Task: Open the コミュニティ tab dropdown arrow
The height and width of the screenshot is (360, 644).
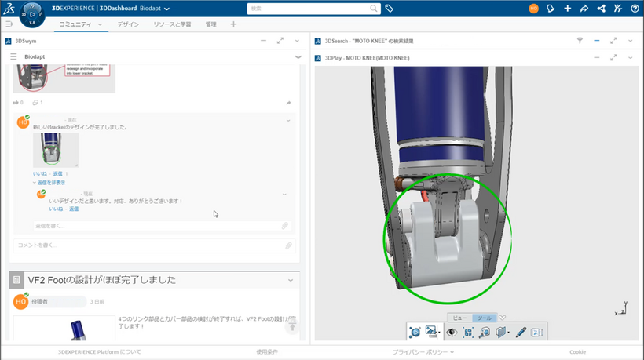Action: 100,24
